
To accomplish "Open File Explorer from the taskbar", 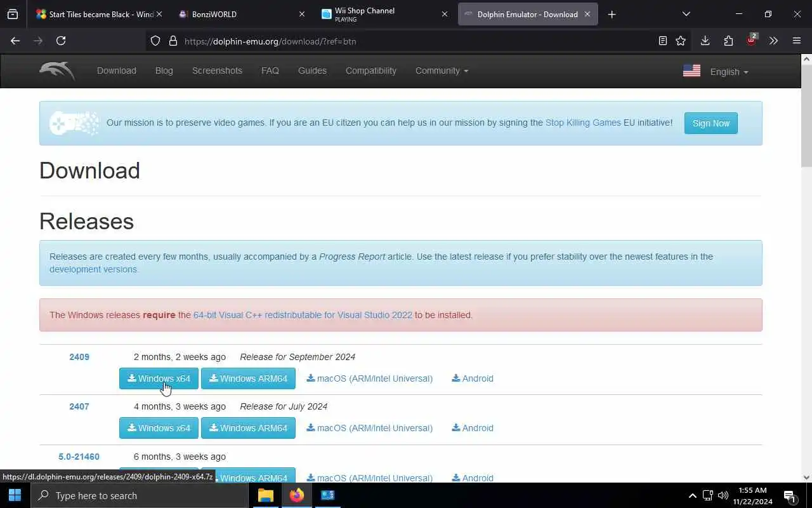I will (x=265, y=495).
